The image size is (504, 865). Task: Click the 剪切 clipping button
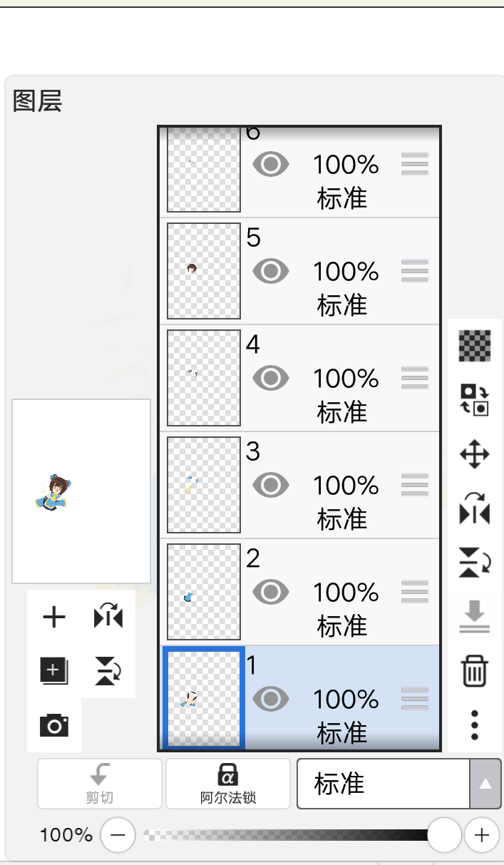[100, 784]
